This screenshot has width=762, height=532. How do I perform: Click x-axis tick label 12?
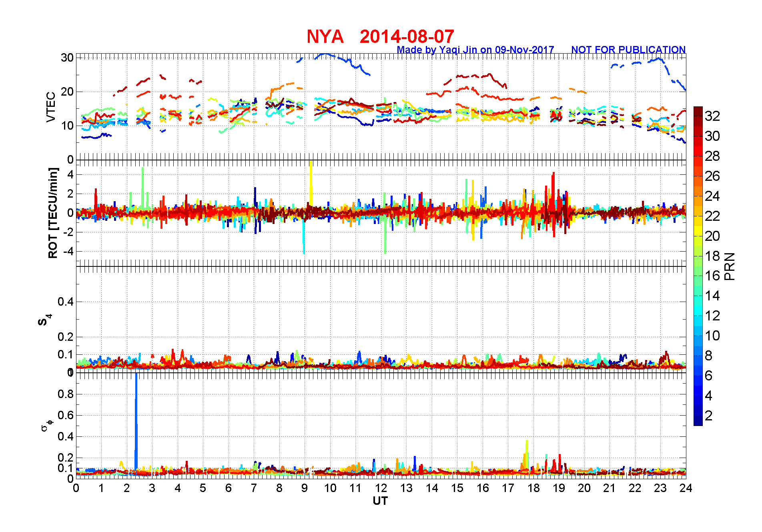pos(381,488)
